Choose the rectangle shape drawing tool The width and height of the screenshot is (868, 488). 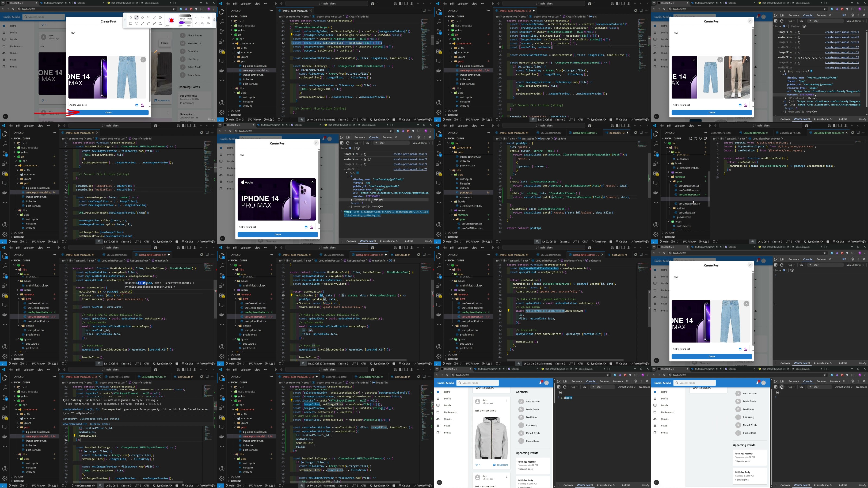(x=131, y=24)
